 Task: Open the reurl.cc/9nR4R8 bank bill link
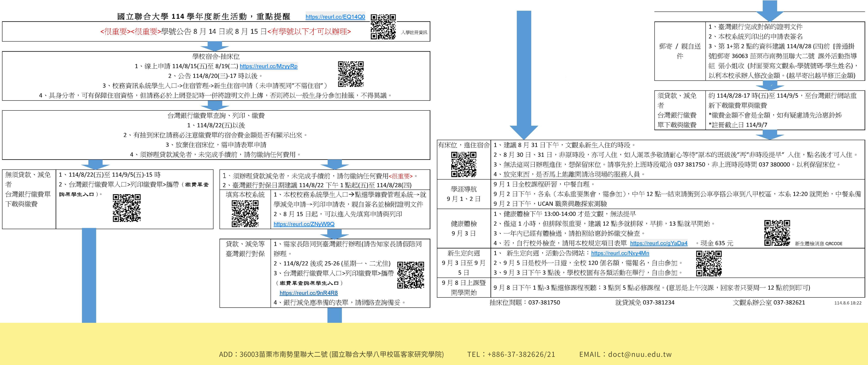pyautogui.click(x=309, y=293)
